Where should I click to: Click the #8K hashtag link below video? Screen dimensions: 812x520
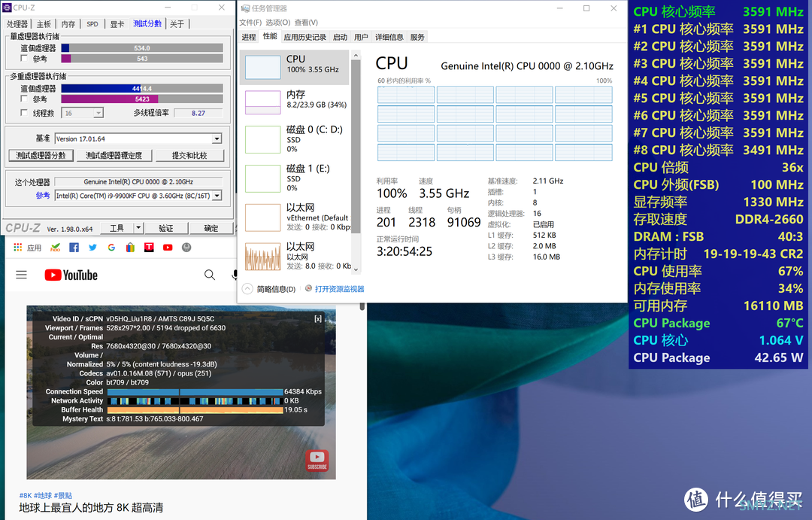pos(26,496)
